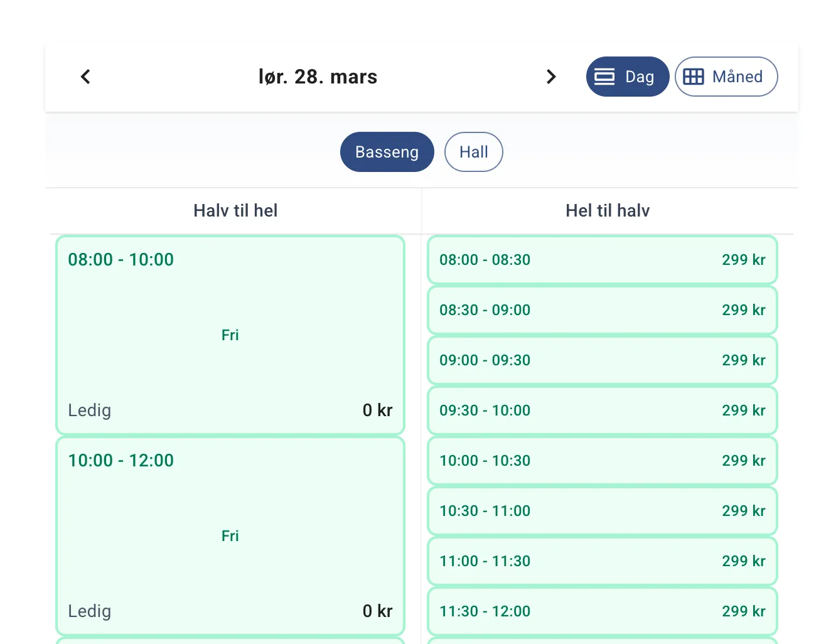The height and width of the screenshot is (644, 831).
Task: Select the Hall tab
Action: click(x=473, y=152)
